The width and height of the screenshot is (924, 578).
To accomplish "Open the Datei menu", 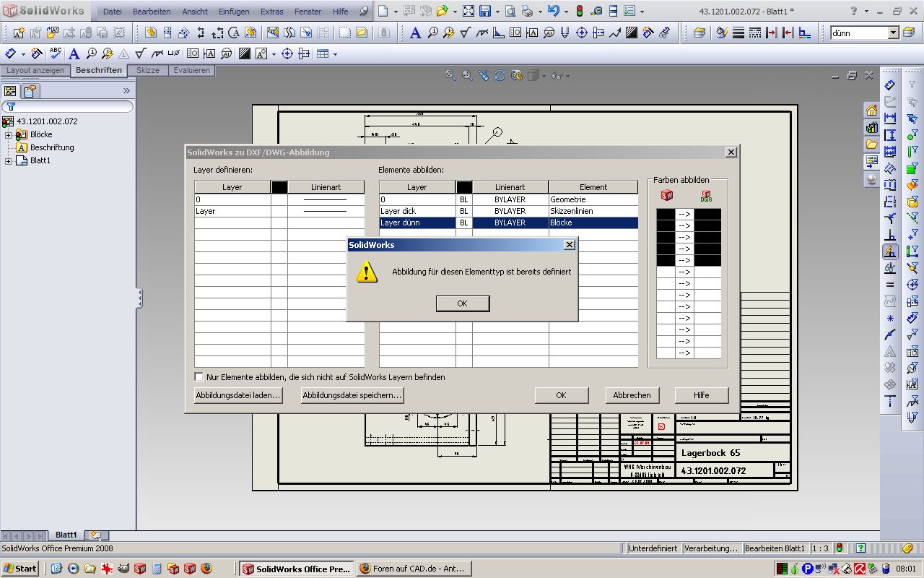I will (112, 12).
